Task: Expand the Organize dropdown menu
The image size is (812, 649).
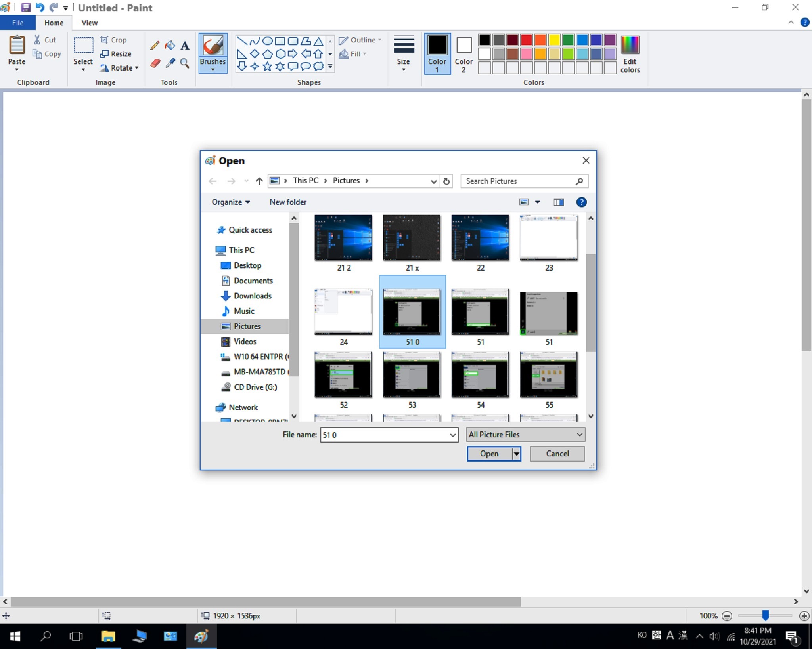Action: pos(231,202)
